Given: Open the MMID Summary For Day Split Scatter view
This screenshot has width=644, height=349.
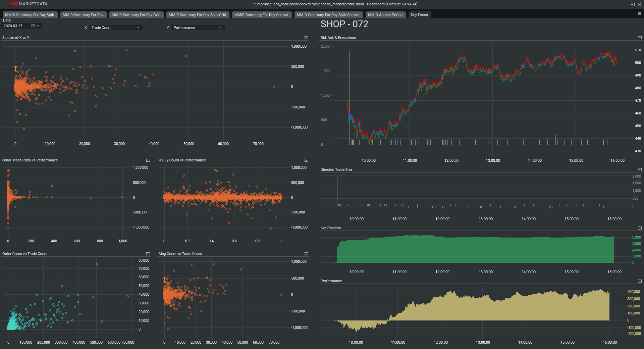Looking at the screenshot, I should pos(328,15).
